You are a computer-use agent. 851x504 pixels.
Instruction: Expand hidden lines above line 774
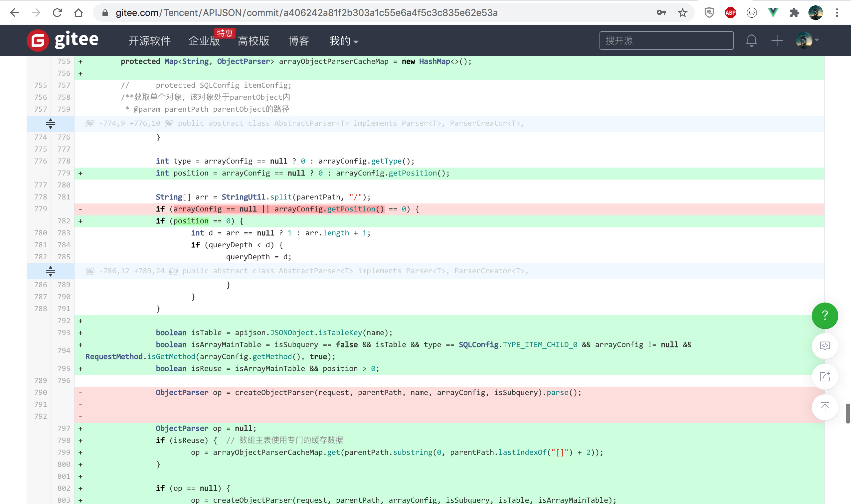(x=50, y=124)
